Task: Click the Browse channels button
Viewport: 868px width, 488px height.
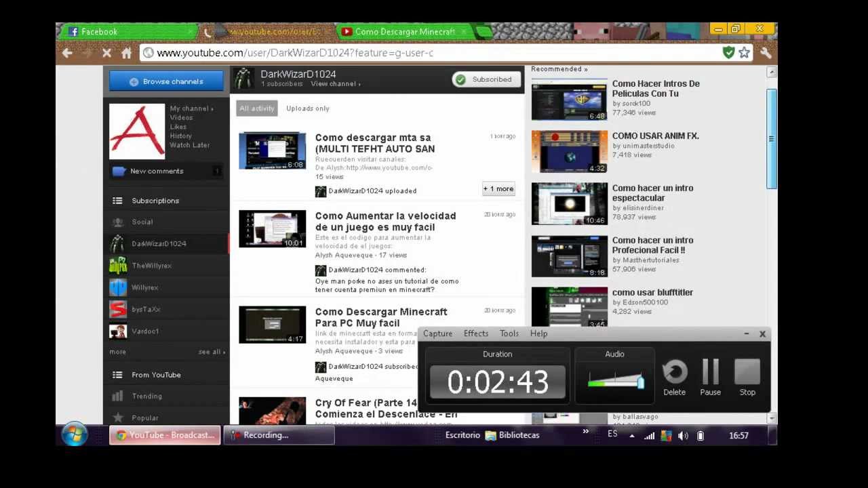Action: (166, 81)
